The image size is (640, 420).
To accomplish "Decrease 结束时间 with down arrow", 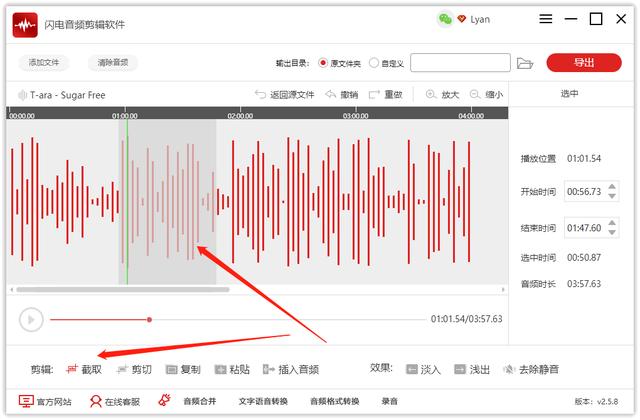I will [x=611, y=232].
